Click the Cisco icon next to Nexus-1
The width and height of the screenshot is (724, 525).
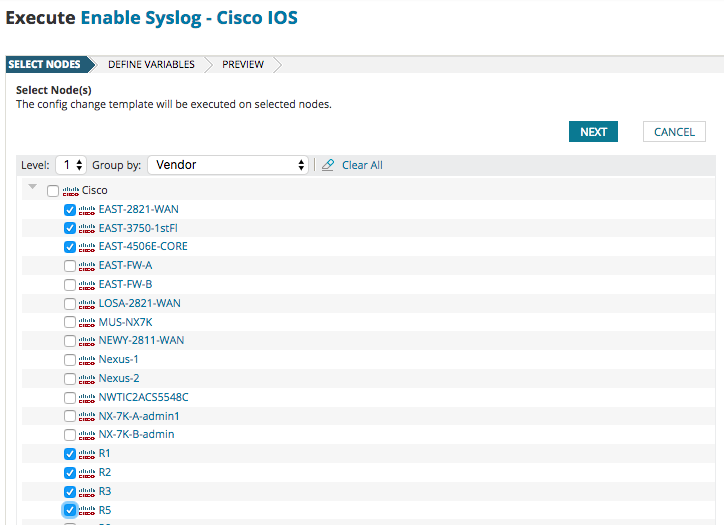tap(88, 360)
